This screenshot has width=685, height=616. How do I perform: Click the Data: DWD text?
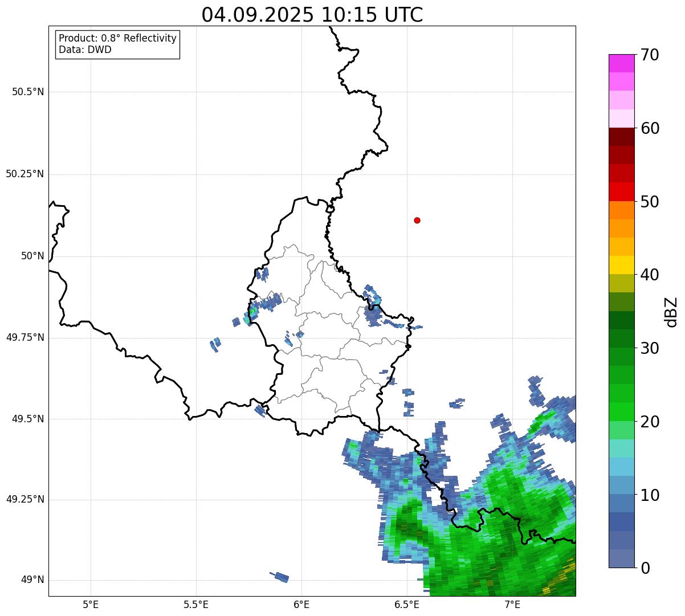tap(85, 50)
